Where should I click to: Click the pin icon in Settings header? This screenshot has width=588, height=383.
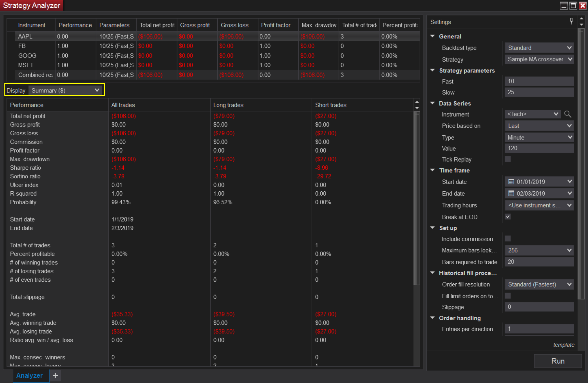pyautogui.click(x=571, y=21)
